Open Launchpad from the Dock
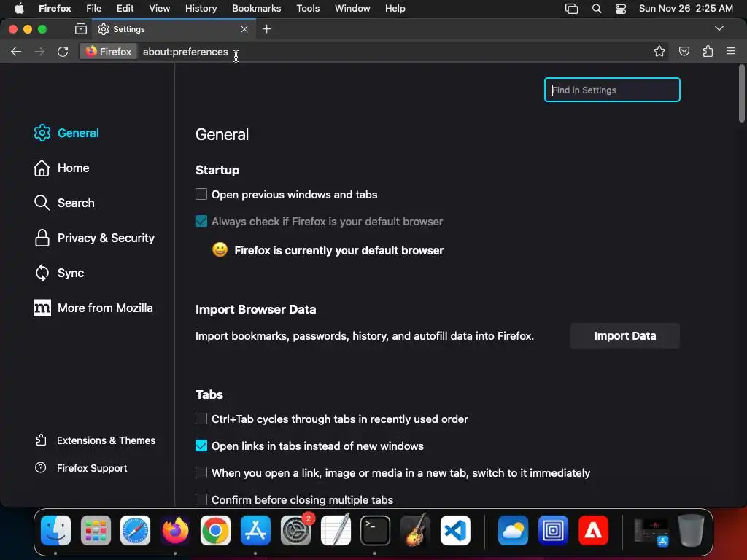The image size is (747, 560). [96, 530]
